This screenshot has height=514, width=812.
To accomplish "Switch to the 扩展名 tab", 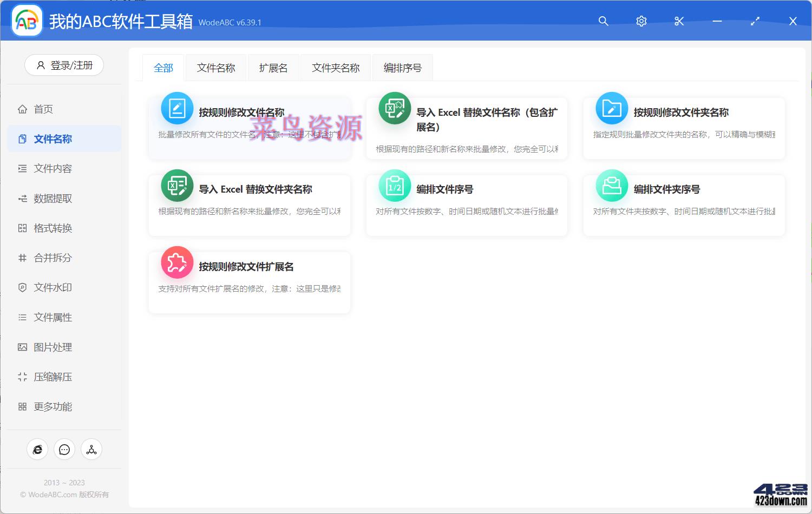I will (x=273, y=67).
